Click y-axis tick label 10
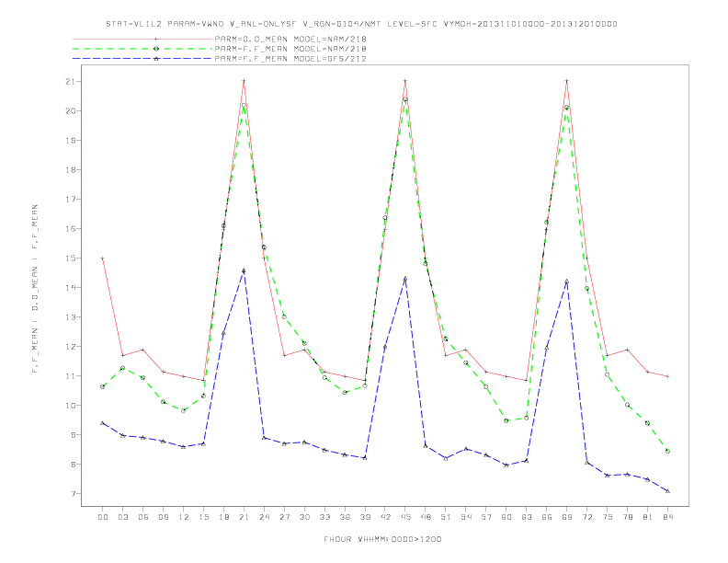Screen dimensions: 728x563 [x=71, y=406]
